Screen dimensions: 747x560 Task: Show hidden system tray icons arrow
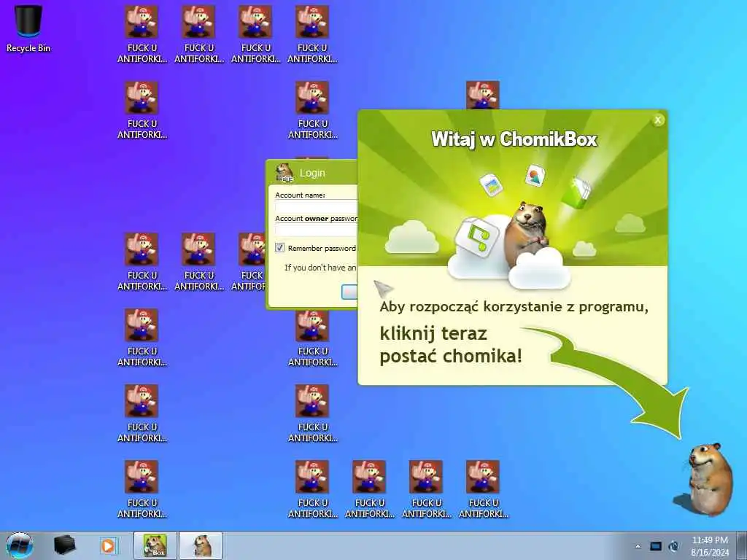coord(638,546)
